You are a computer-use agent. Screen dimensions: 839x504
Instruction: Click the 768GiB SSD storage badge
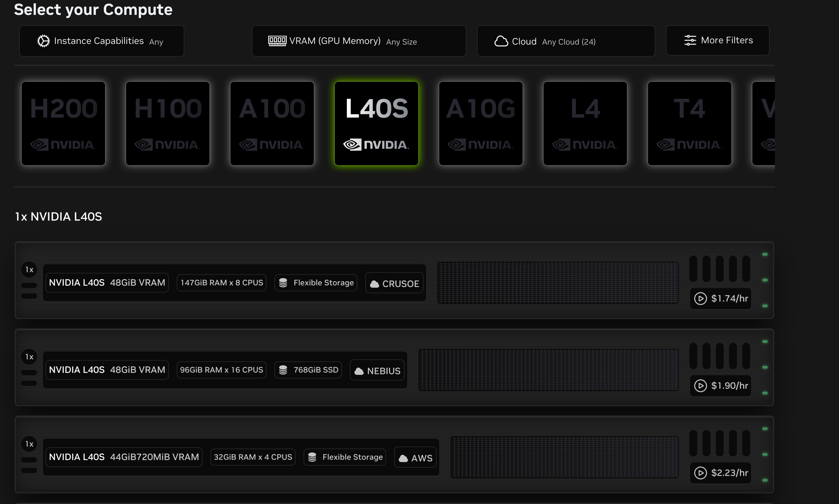tap(308, 370)
